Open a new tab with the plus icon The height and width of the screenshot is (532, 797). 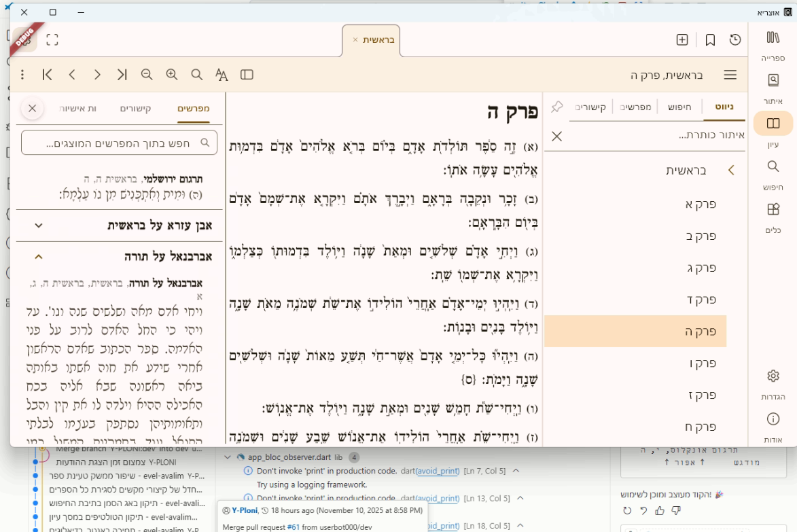click(681, 39)
